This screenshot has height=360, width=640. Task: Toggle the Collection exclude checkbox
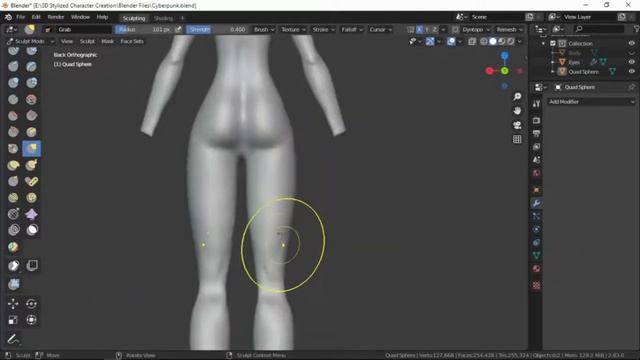(x=553, y=43)
